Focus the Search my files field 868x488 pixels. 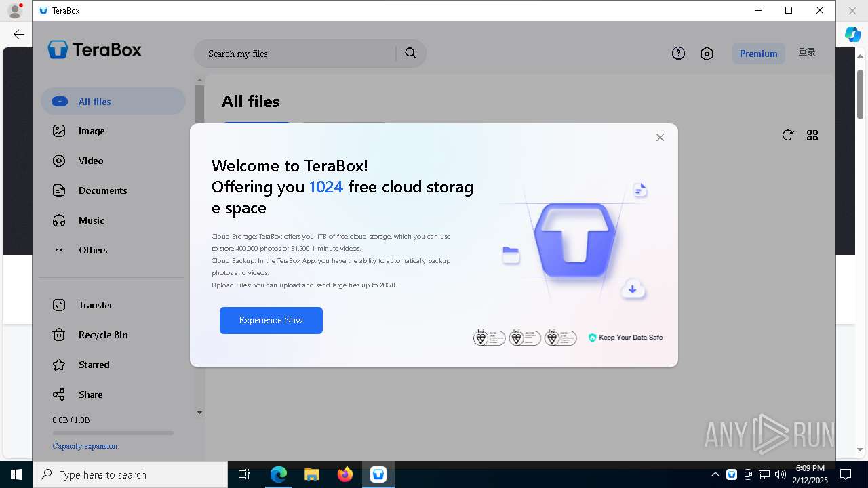(294, 54)
